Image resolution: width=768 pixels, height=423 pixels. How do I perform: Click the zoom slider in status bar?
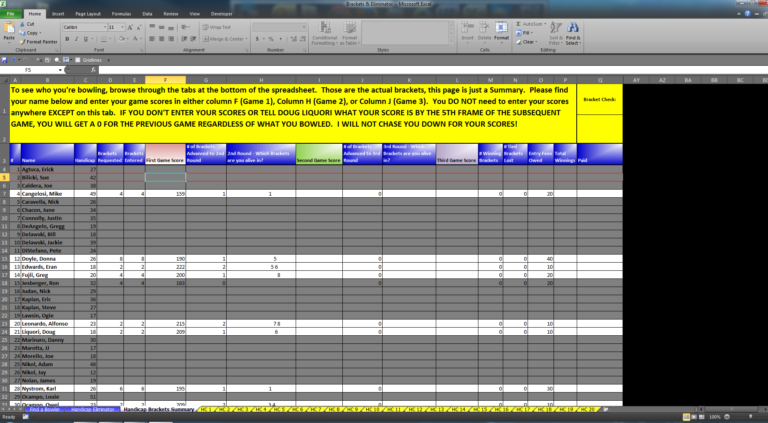coord(751,417)
